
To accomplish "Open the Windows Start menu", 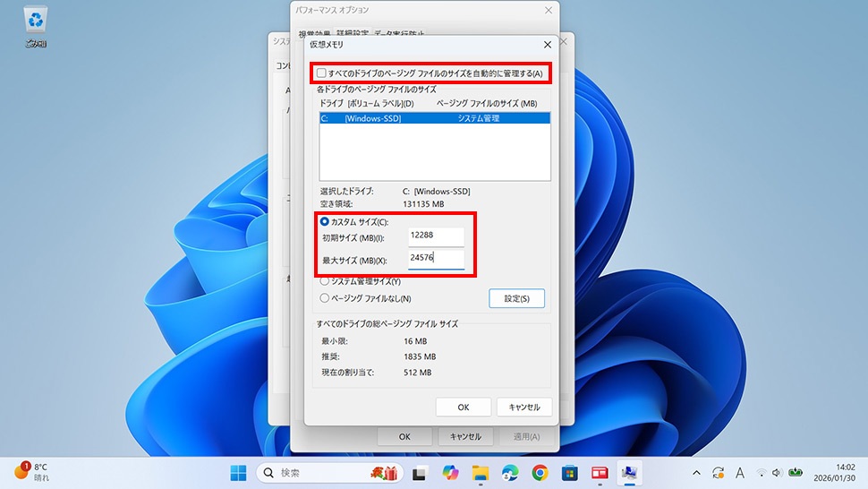I will click(x=239, y=472).
